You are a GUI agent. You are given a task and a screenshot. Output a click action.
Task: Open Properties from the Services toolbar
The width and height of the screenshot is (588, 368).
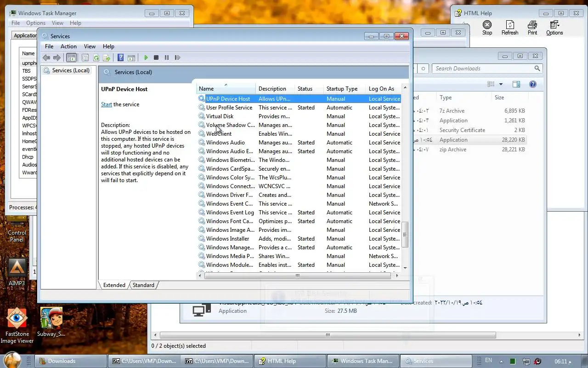click(x=85, y=57)
